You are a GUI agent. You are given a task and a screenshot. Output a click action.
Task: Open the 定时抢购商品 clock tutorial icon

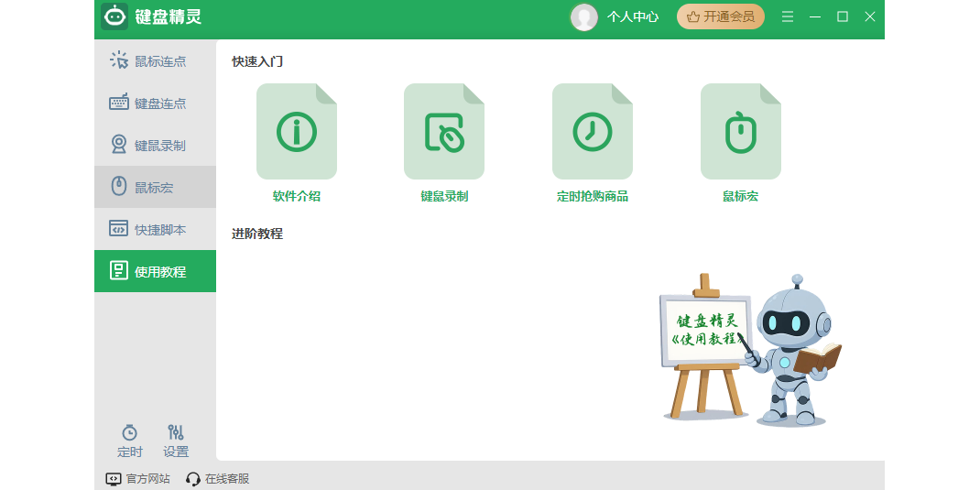[593, 132]
